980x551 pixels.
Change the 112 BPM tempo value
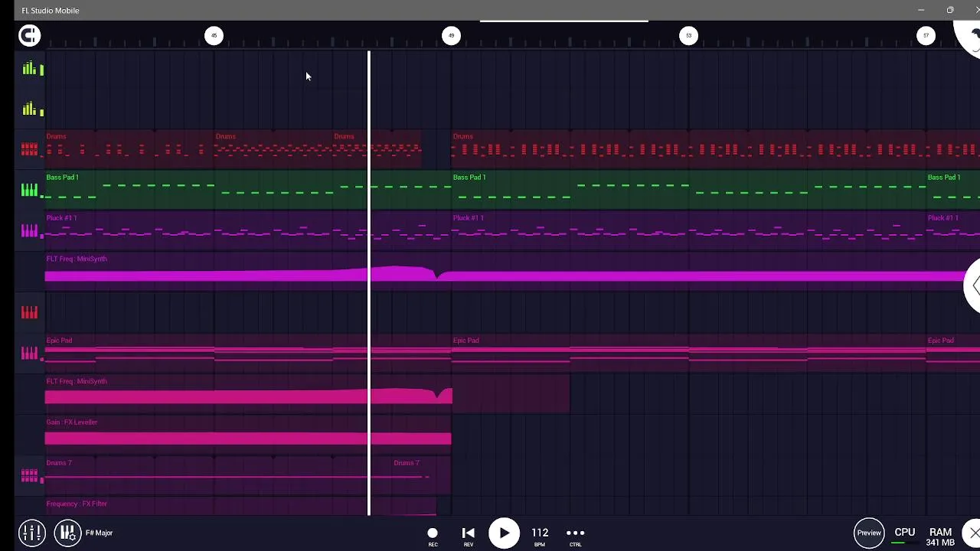pos(540,536)
